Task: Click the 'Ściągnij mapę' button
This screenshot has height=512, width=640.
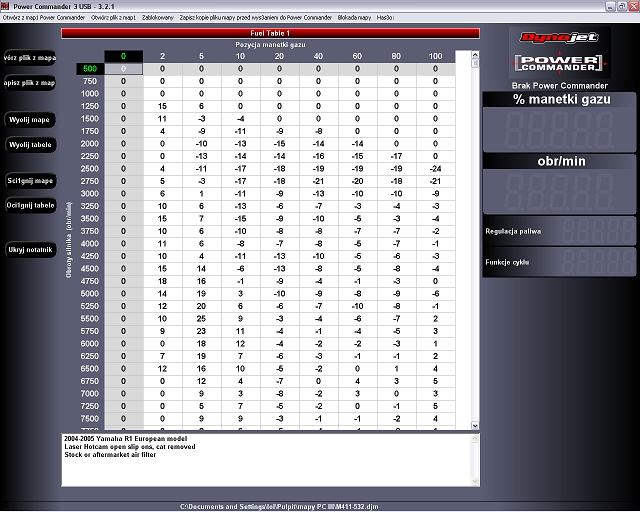Action: (30, 181)
